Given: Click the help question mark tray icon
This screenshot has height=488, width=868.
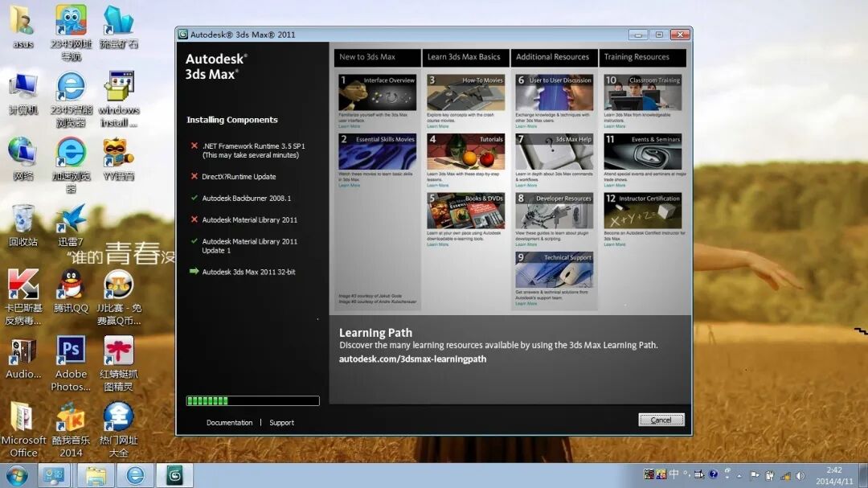Looking at the screenshot, I should [713, 474].
